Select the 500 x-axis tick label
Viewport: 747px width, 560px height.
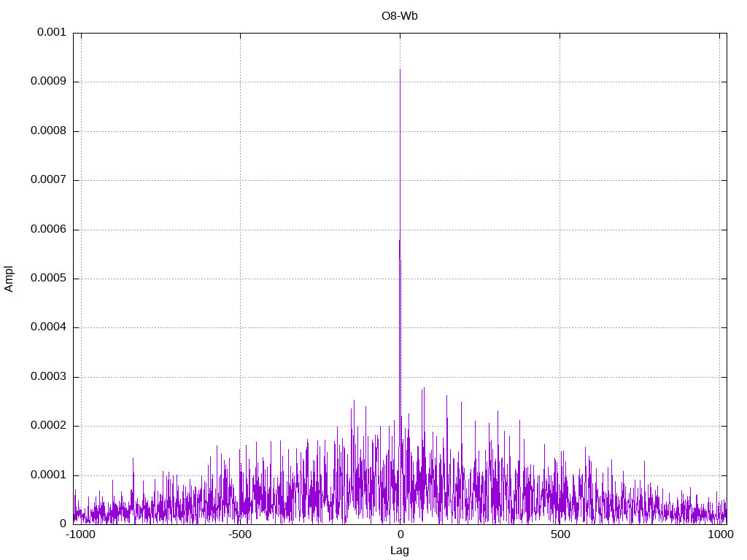coord(560,535)
